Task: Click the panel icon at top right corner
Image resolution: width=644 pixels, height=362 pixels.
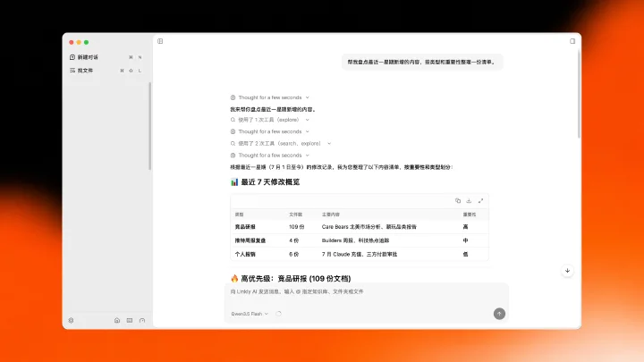Action: [572, 41]
